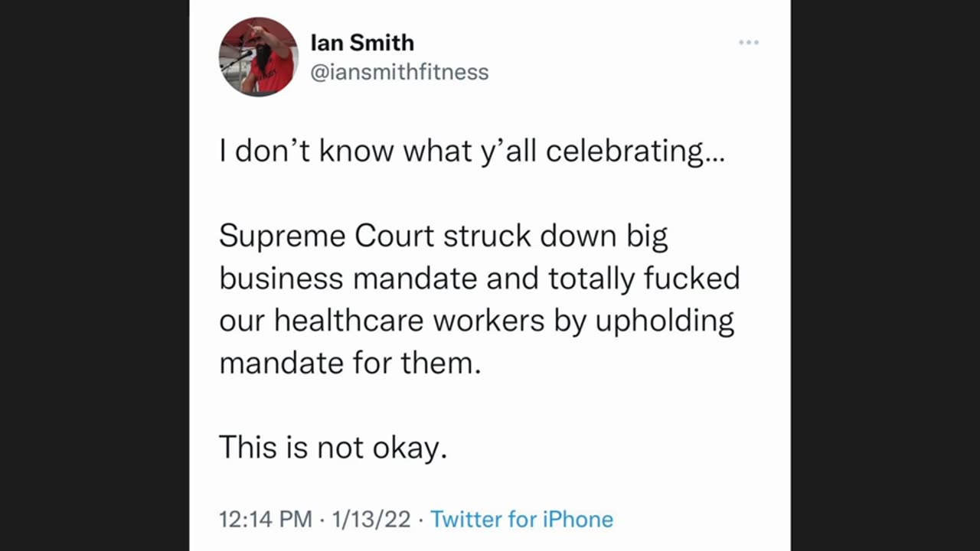Click the @iansmithfitness handle
This screenshot has height=551, width=980.
click(x=399, y=72)
